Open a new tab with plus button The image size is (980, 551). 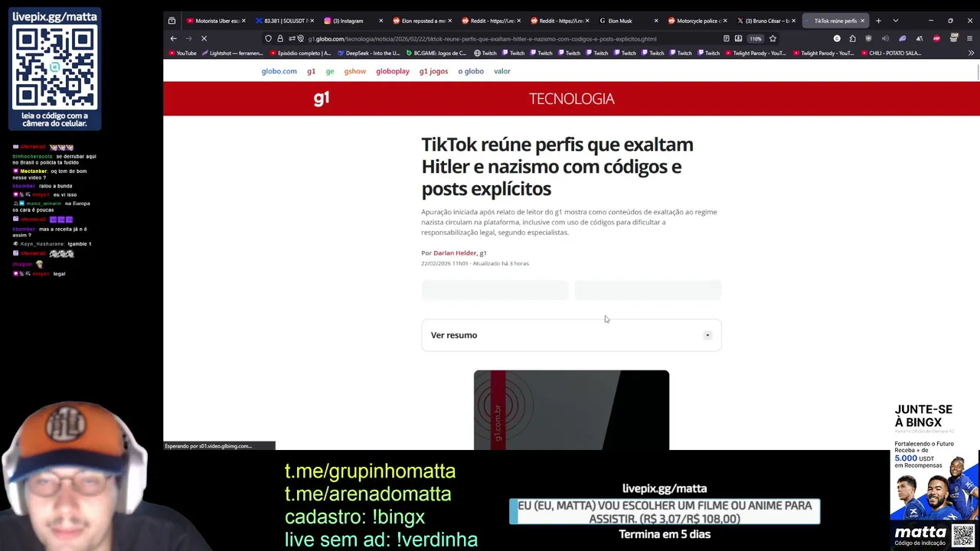click(878, 21)
